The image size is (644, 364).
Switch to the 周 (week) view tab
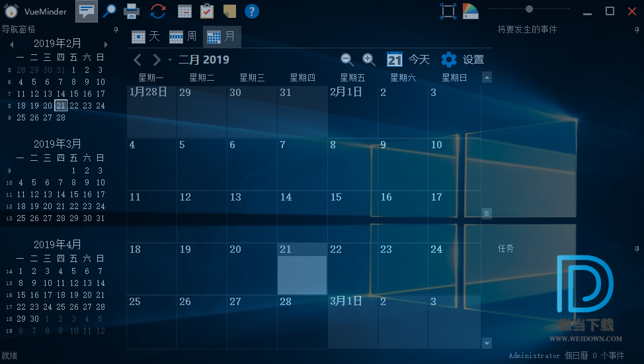click(x=183, y=36)
